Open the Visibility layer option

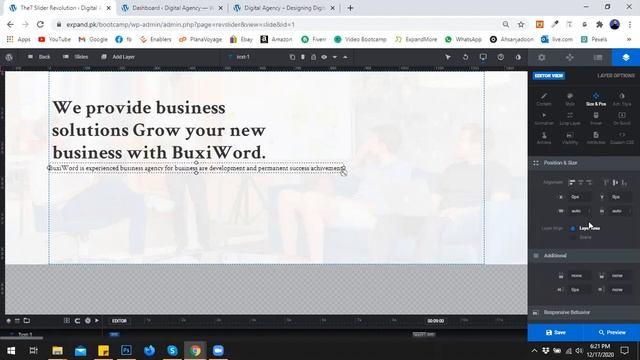pos(570,138)
